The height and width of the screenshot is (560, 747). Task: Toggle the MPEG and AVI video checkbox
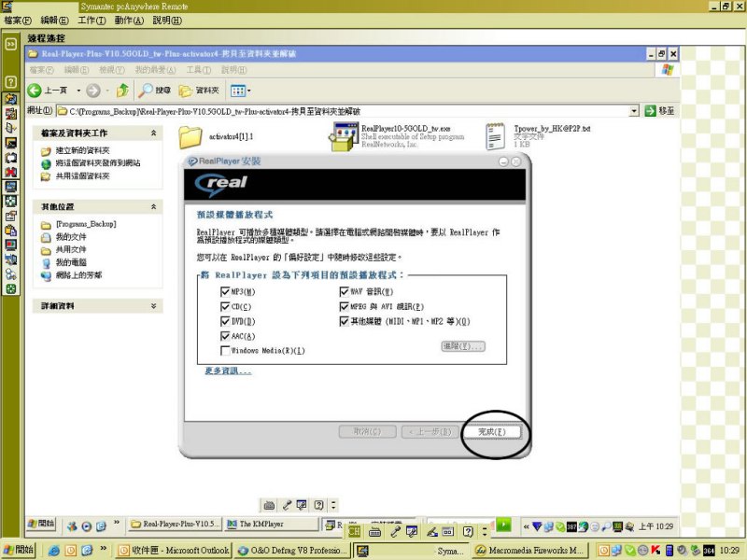[344, 306]
